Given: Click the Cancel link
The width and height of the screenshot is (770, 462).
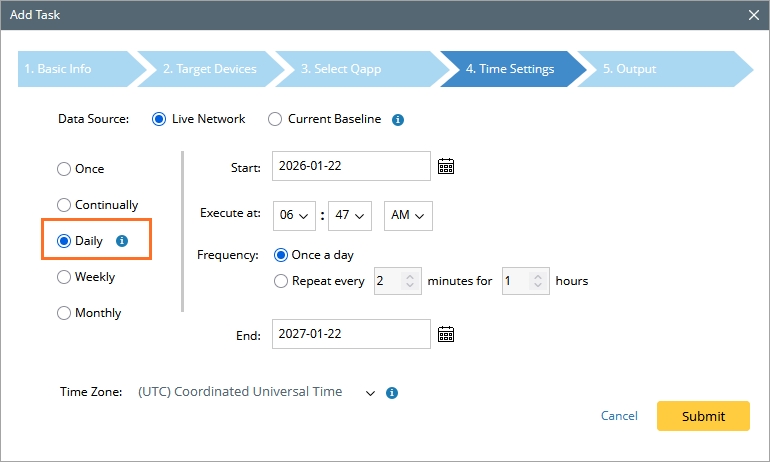Looking at the screenshot, I should [x=619, y=416].
